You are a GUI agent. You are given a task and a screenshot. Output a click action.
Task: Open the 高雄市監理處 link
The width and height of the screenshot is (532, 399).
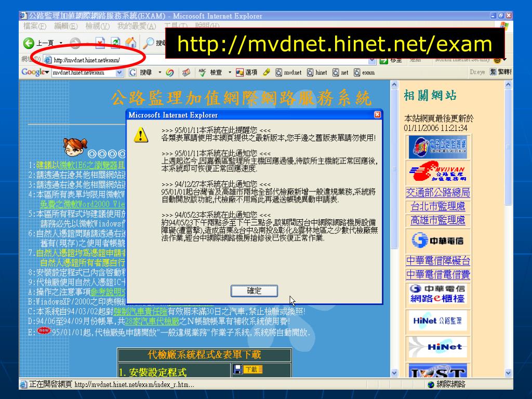(x=437, y=220)
